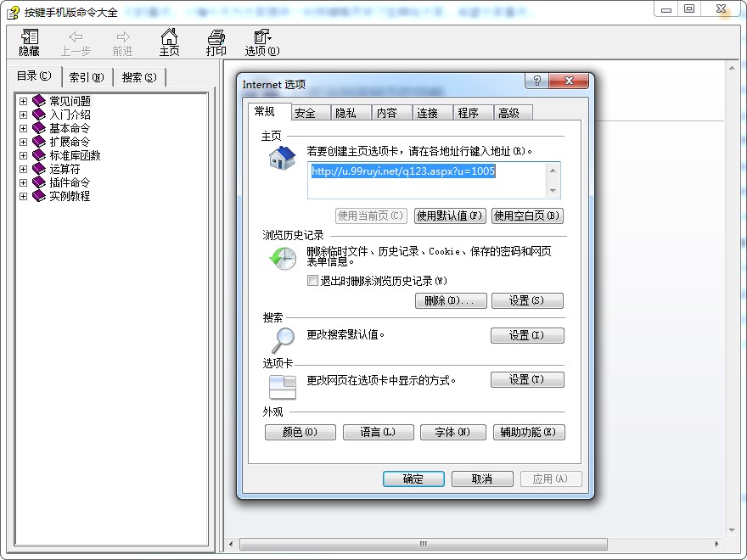This screenshot has height=560, width=747.
Task: Click the magnifying glass search icon
Action: 284,339
